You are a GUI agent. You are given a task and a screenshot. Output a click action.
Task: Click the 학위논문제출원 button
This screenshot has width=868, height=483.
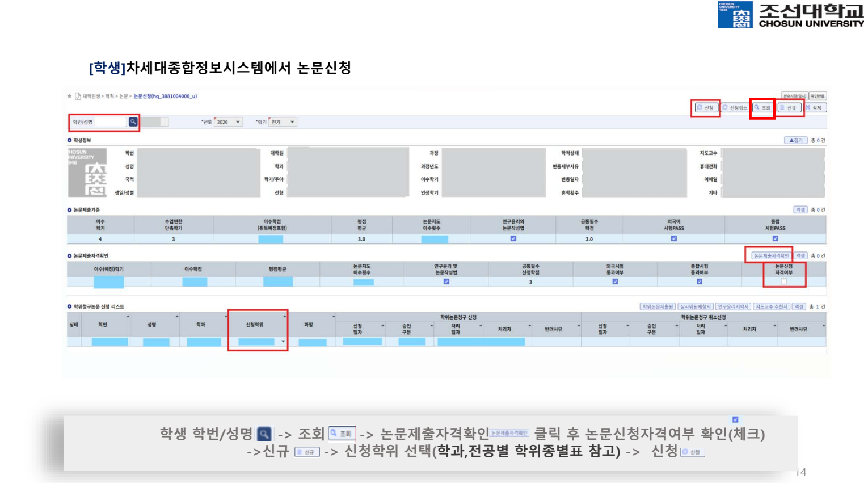658,306
